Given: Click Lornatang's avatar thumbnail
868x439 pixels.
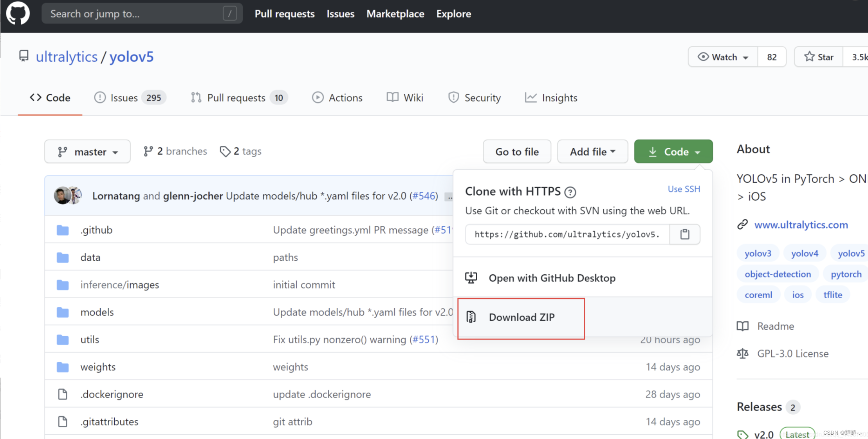Looking at the screenshot, I should [x=62, y=196].
